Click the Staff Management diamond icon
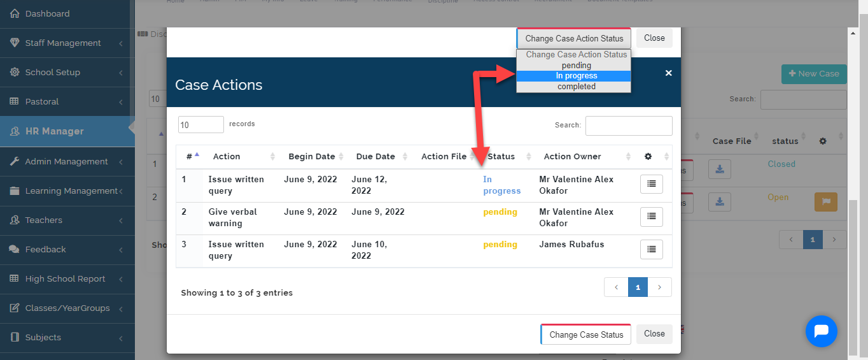The width and height of the screenshot is (868, 360). pyautogui.click(x=15, y=43)
